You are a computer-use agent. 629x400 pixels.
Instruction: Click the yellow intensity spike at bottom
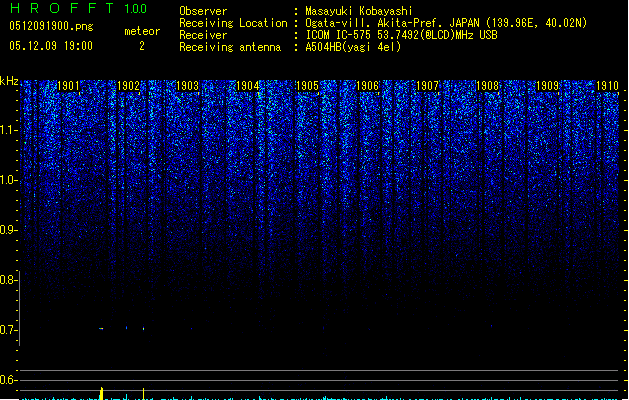click(x=101, y=392)
